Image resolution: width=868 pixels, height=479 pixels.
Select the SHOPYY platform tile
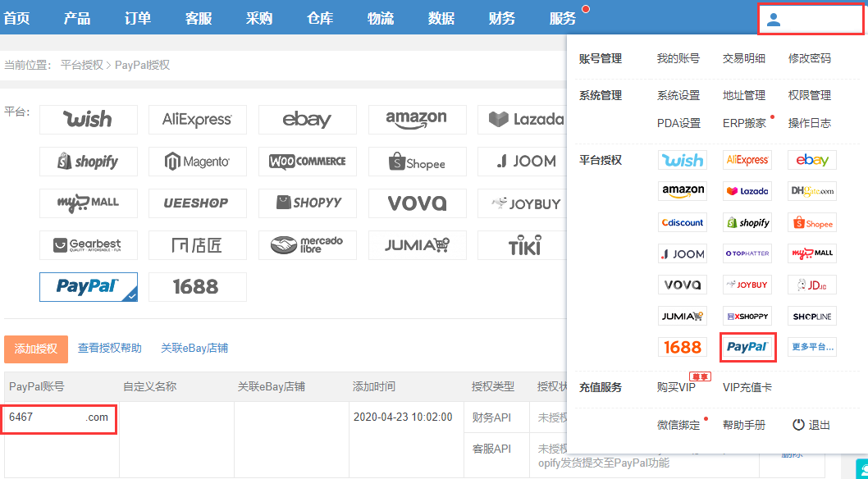pos(307,203)
